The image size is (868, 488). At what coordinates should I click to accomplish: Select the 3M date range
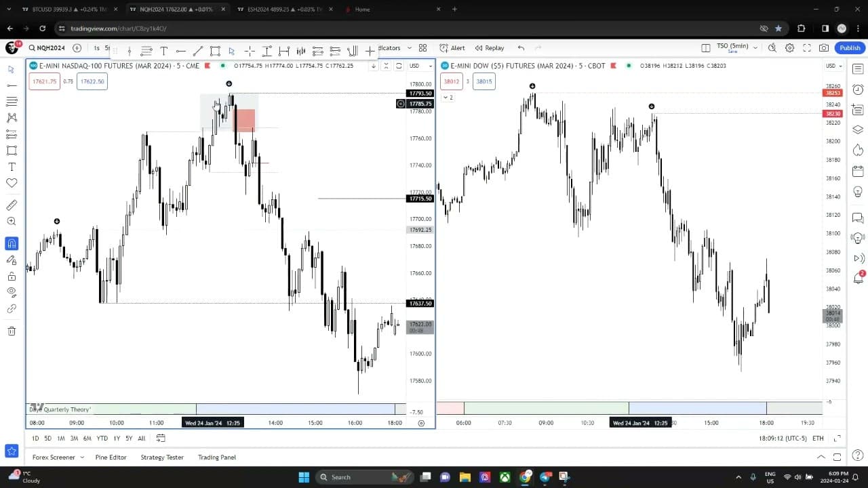[x=74, y=439]
